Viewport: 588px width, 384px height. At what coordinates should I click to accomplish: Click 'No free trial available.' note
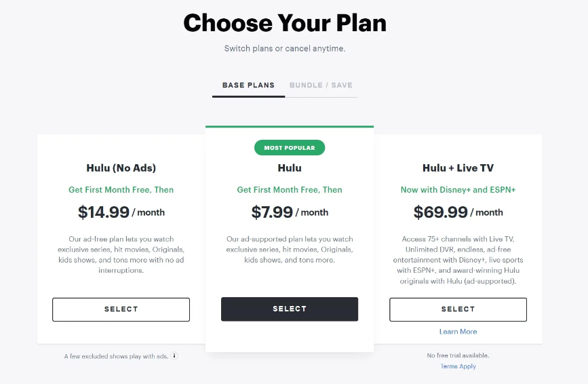458,355
